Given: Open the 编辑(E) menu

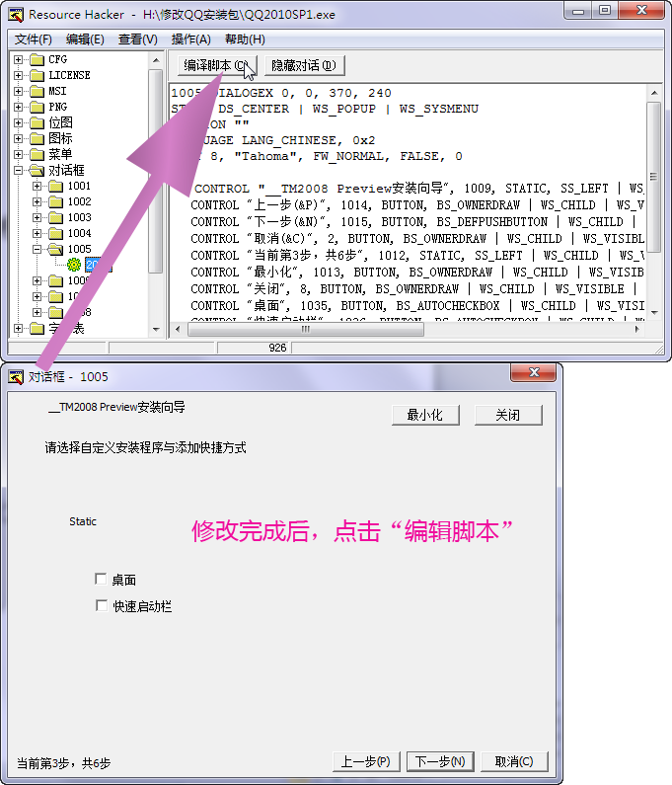Looking at the screenshot, I should (x=85, y=39).
